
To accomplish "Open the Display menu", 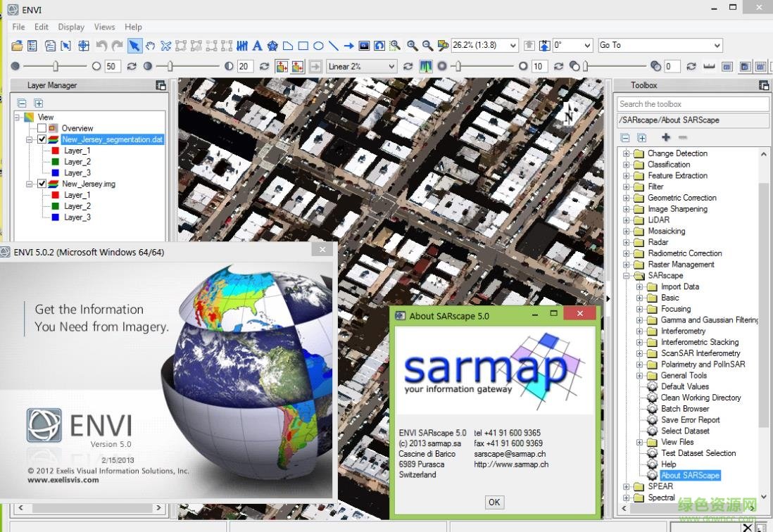I will coord(70,27).
